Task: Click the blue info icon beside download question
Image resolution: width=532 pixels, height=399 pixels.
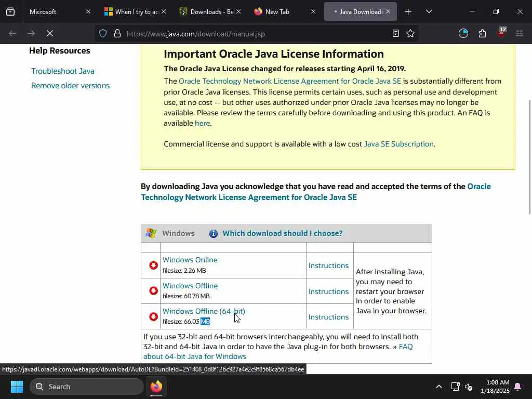Action: tap(213, 233)
